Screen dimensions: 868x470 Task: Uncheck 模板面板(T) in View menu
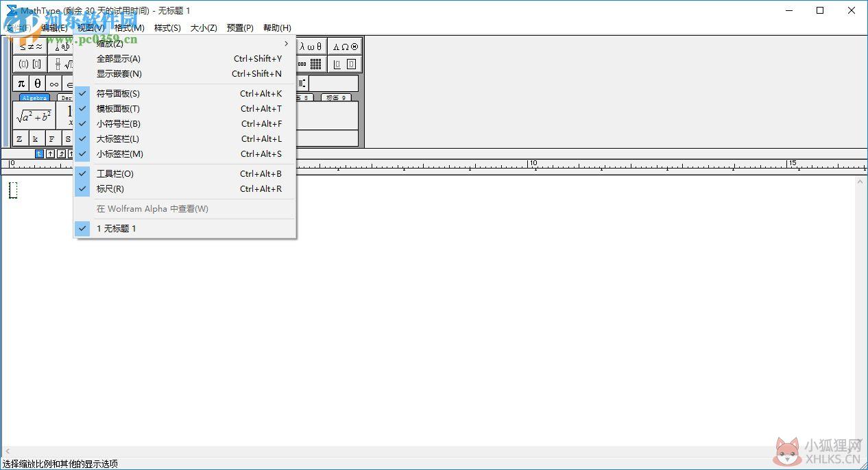click(x=185, y=109)
